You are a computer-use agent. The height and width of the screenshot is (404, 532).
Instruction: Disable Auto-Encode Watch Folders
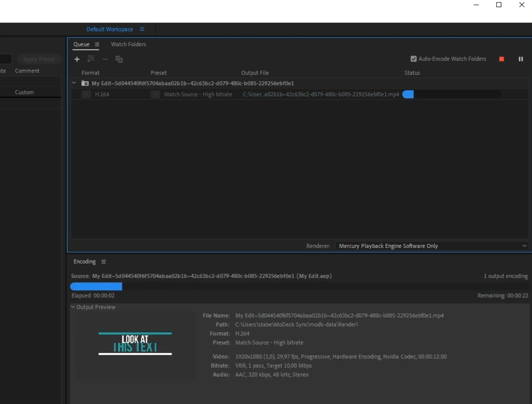click(414, 59)
